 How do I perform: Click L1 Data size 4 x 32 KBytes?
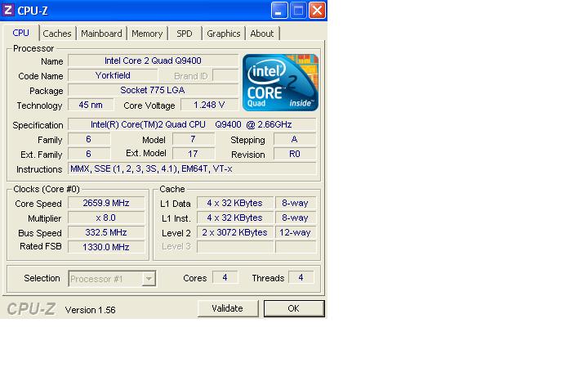point(235,203)
